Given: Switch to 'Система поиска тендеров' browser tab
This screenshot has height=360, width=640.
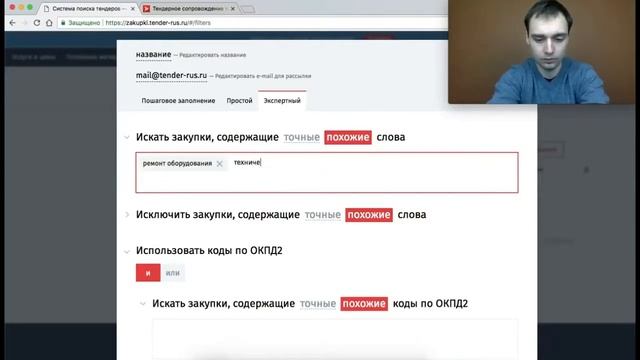Looking at the screenshot, I should pyautogui.click(x=88, y=9).
